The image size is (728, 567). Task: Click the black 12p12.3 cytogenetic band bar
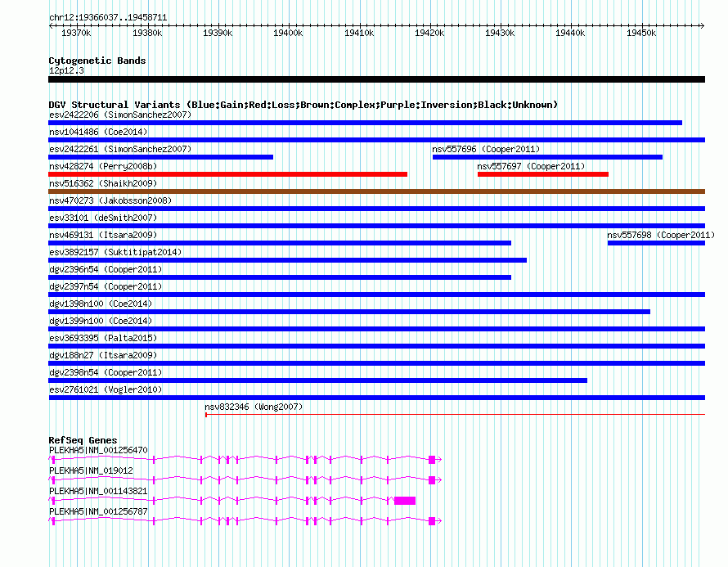pyautogui.click(x=376, y=79)
